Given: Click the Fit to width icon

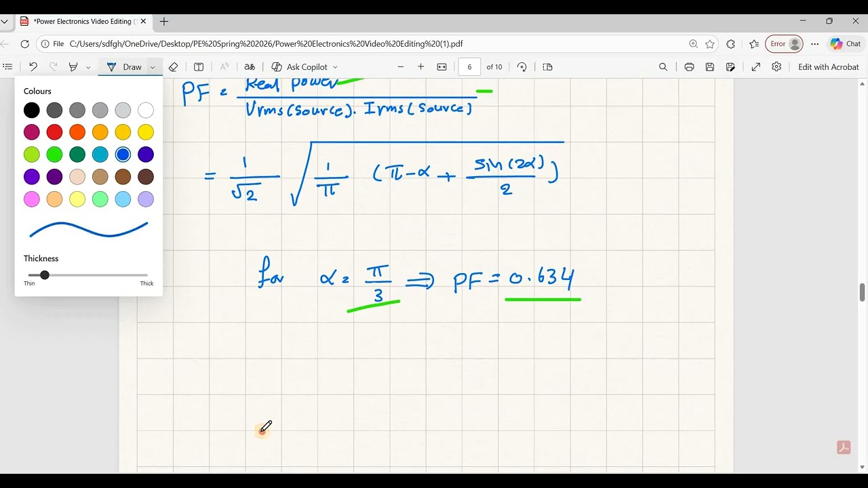Looking at the screenshot, I should [442, 67].
